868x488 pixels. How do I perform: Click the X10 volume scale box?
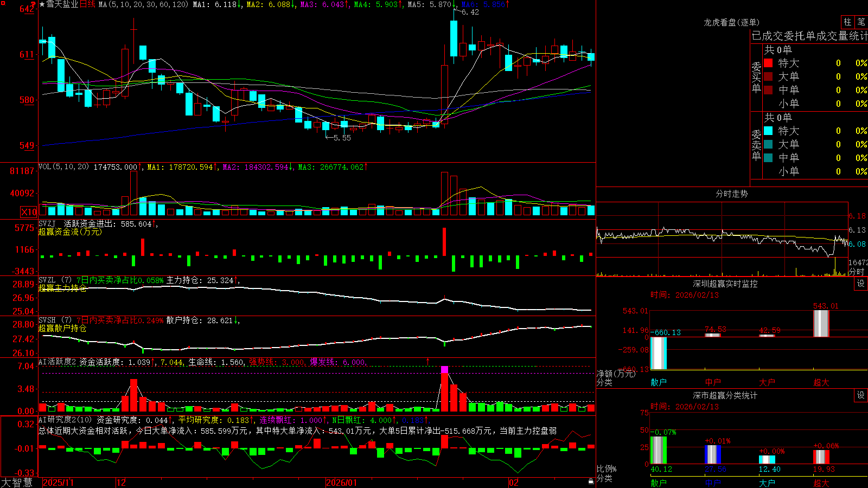click(29, 212)
